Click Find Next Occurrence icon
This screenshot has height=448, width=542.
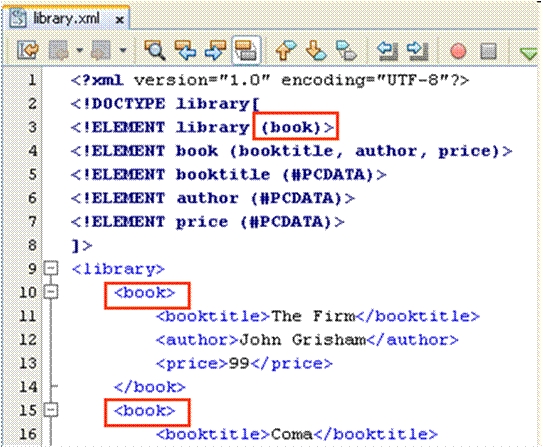pos(215,50)
